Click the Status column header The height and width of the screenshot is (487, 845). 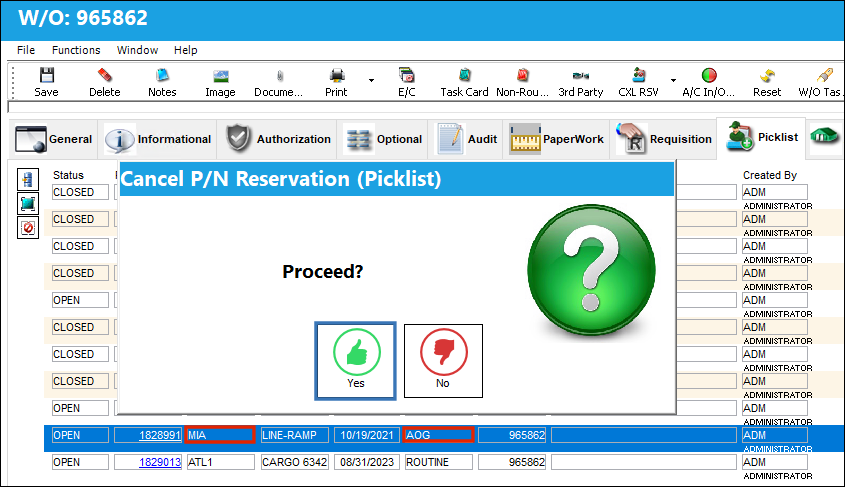point(68,175)
